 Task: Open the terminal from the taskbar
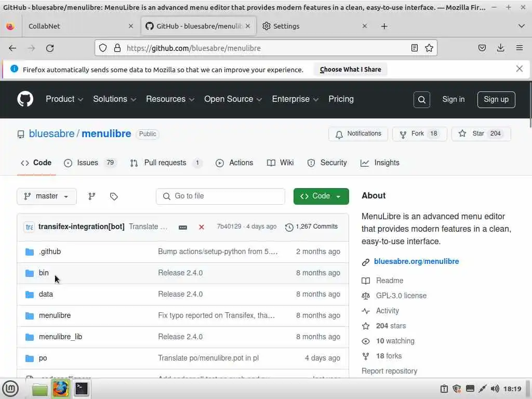(82, 389)
